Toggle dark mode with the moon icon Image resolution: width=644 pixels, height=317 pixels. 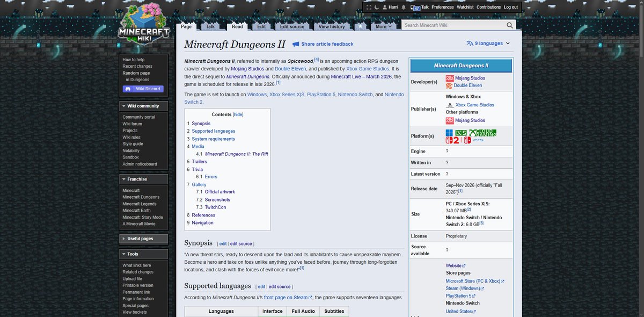[377, 7]
